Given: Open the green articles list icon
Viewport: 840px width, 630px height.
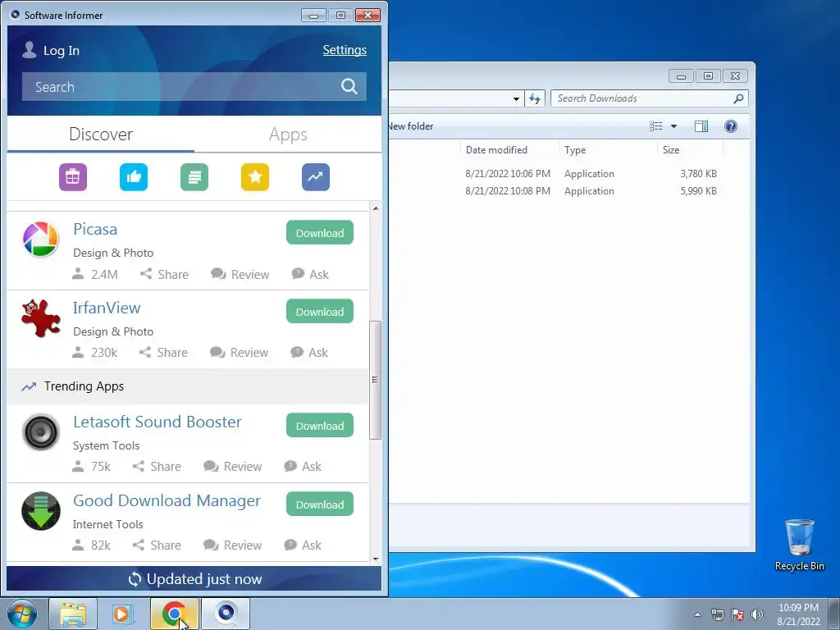Looking at the screenshot, I should click(194, 177).
